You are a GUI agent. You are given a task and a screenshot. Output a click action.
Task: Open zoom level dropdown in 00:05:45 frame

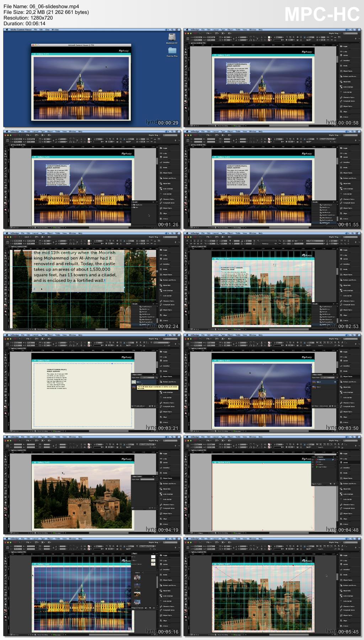point(209,542)
